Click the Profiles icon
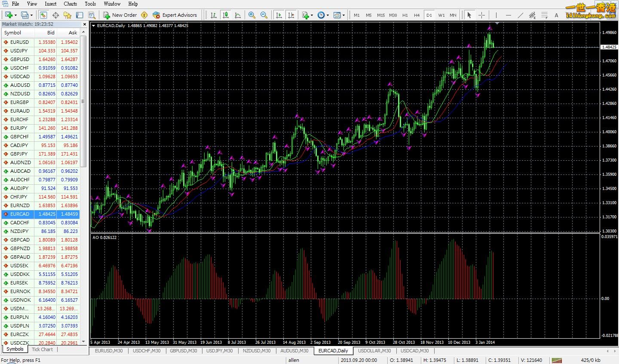The image size is (619, 364). (25, 15)
